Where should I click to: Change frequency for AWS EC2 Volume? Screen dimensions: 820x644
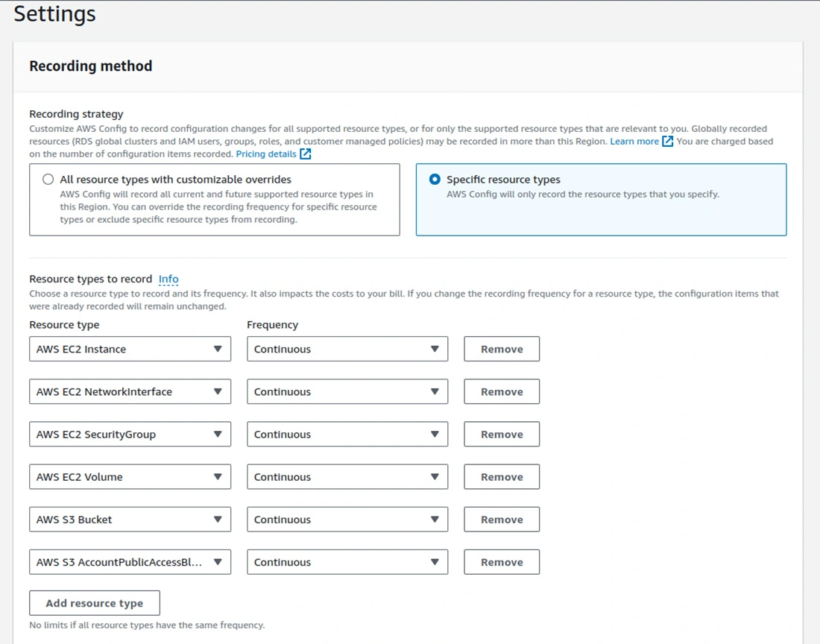pos(347,477)
